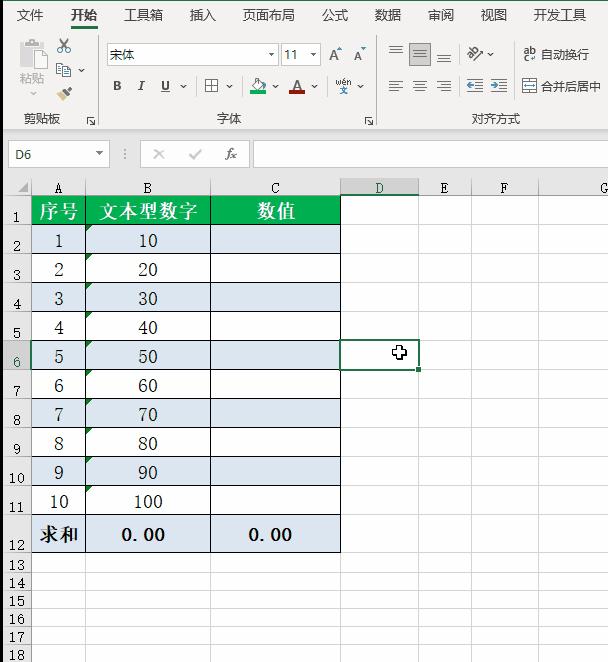Switch to the 开发工具 tab
608x662 pixels.
[x=559, y=15]
